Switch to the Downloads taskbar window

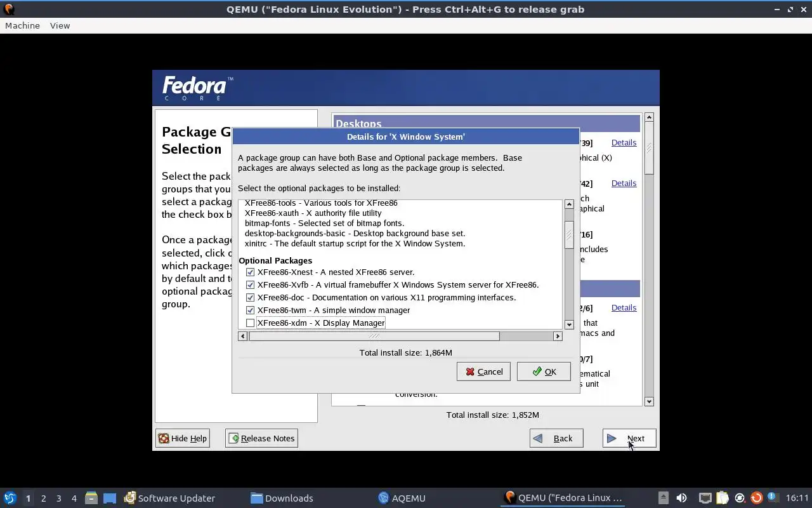tap(282, 498)
